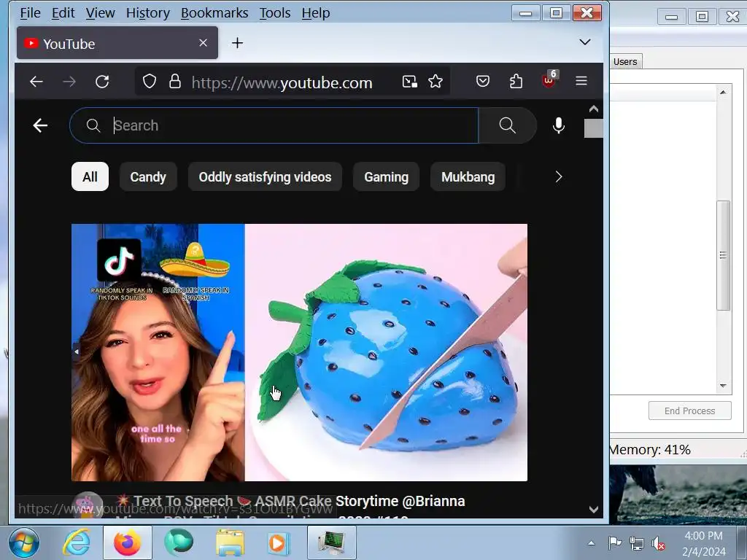Image resolution: width=747 pixels, height=560 pixels.
Task: Click Firefox taskbar icon
Action: tap(127, 542)
